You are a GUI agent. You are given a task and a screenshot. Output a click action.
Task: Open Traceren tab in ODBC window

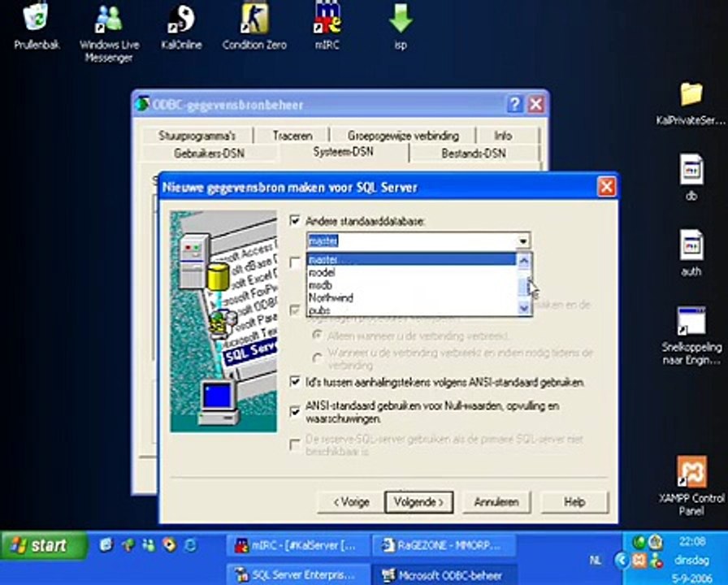pyautogui.click(x=292, y=136)
